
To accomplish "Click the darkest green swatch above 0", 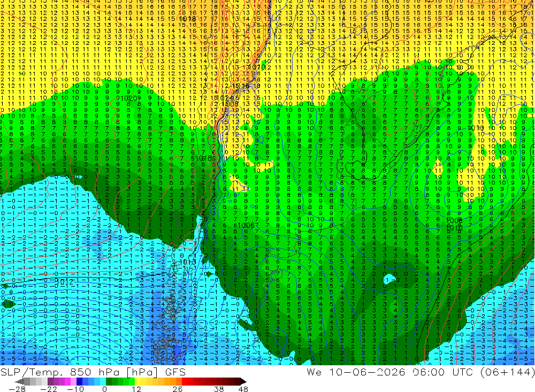I will coord(109,382).
